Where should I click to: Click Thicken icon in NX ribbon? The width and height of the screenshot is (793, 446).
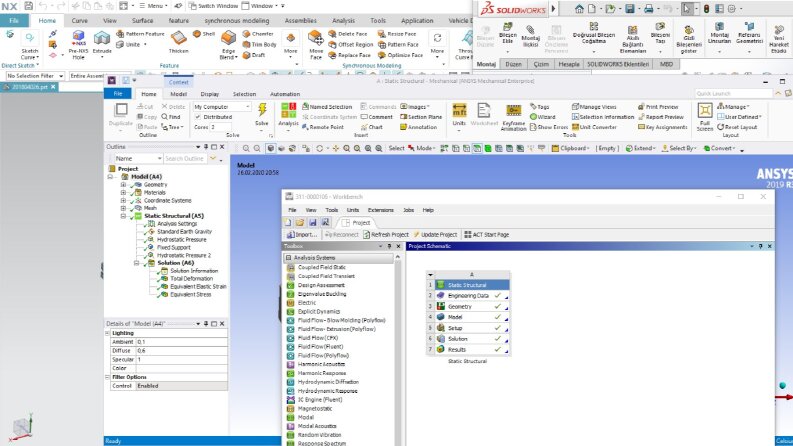pyautogui.click(x=178, y=38)
